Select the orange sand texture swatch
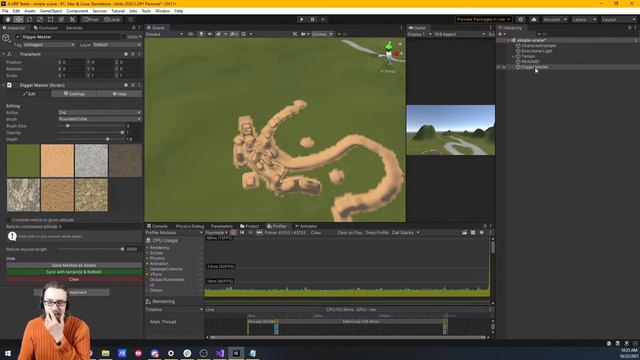Viewport: 640px width, 360px height. (x=57, y=160)
